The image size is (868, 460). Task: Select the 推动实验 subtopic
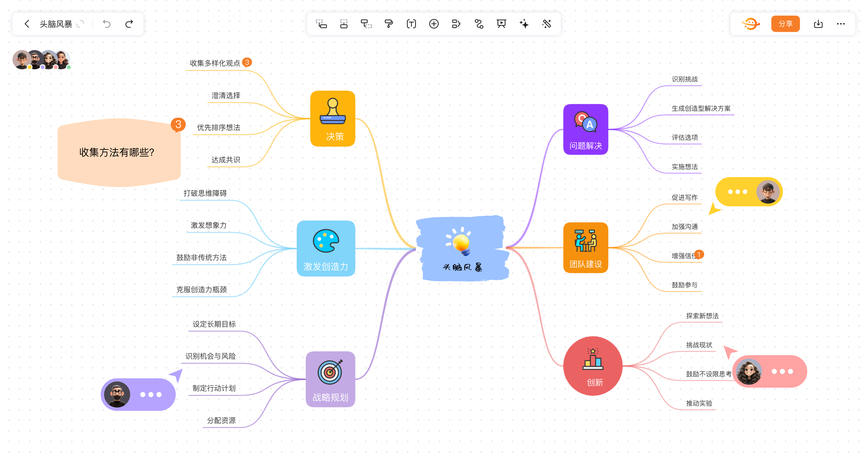click(x=699, y=403)
